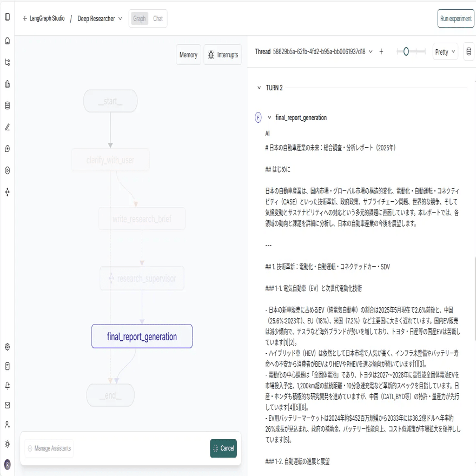Open the Deep Researcher assistant dropdown
476x476 pixels.
coord(100,18)
